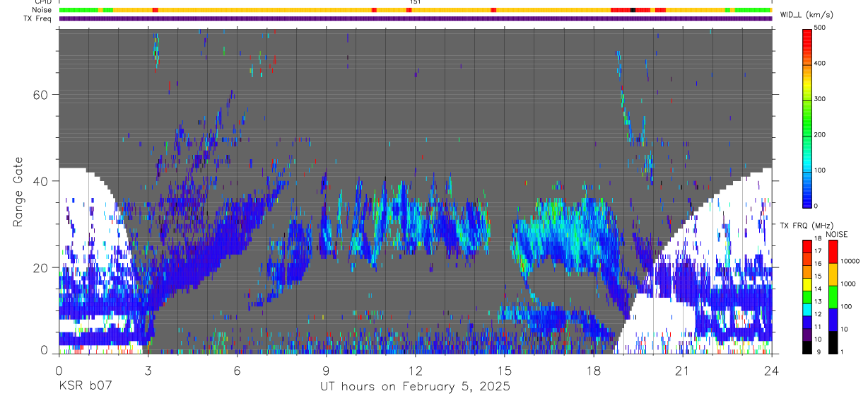Click the '400' label on width colorbar

coord(820,63)
